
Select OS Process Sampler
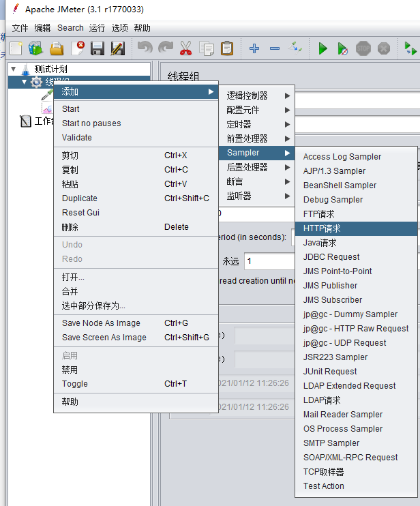(x=356, y=429)
